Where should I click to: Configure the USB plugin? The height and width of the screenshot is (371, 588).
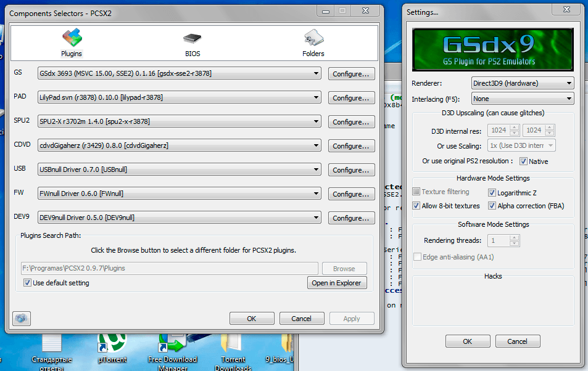(351, 169)
